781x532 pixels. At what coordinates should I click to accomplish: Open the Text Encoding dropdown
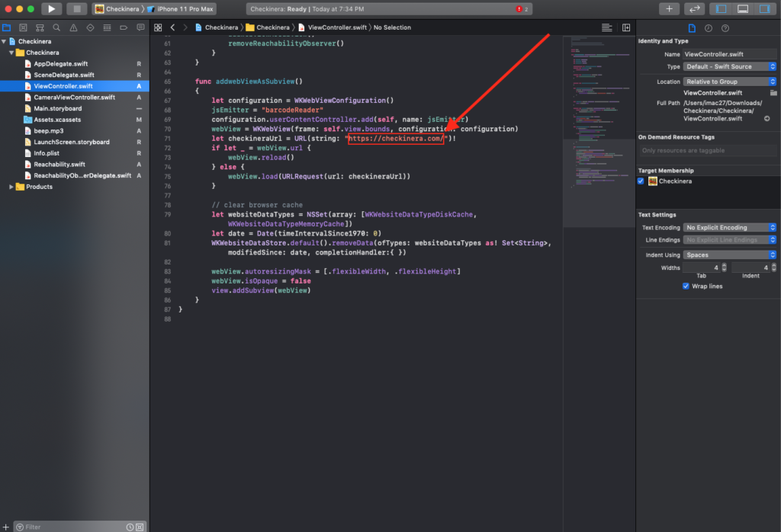[730, 227]
